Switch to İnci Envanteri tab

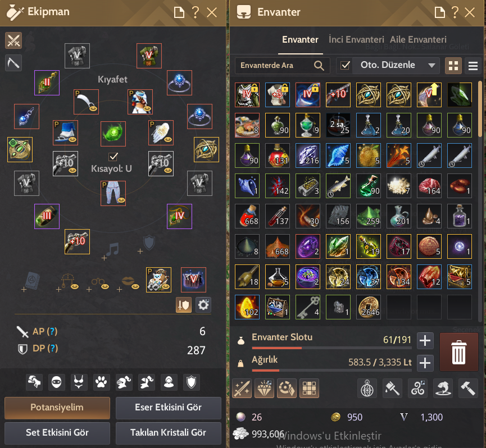tap(356, 40)
